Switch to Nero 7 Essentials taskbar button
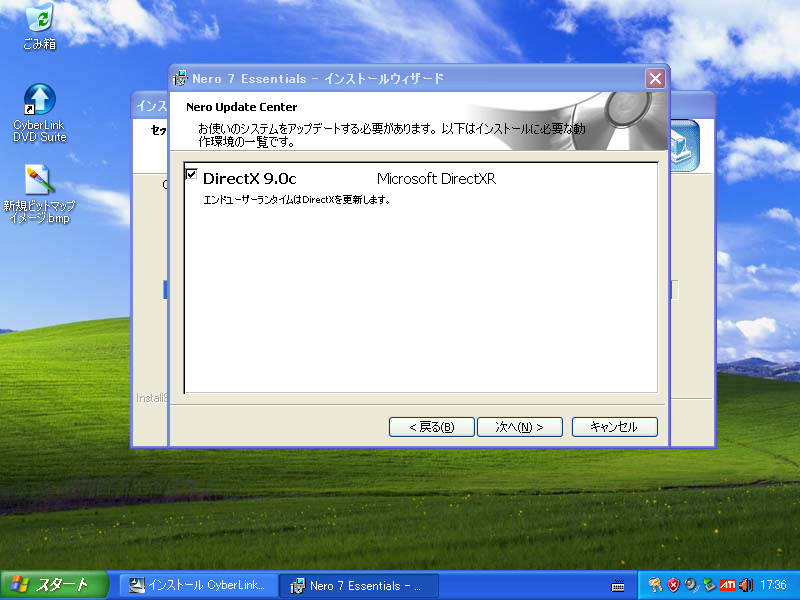The height and width of the screenshot is (600, 800). pyautogui.click(x=359, y=585)
